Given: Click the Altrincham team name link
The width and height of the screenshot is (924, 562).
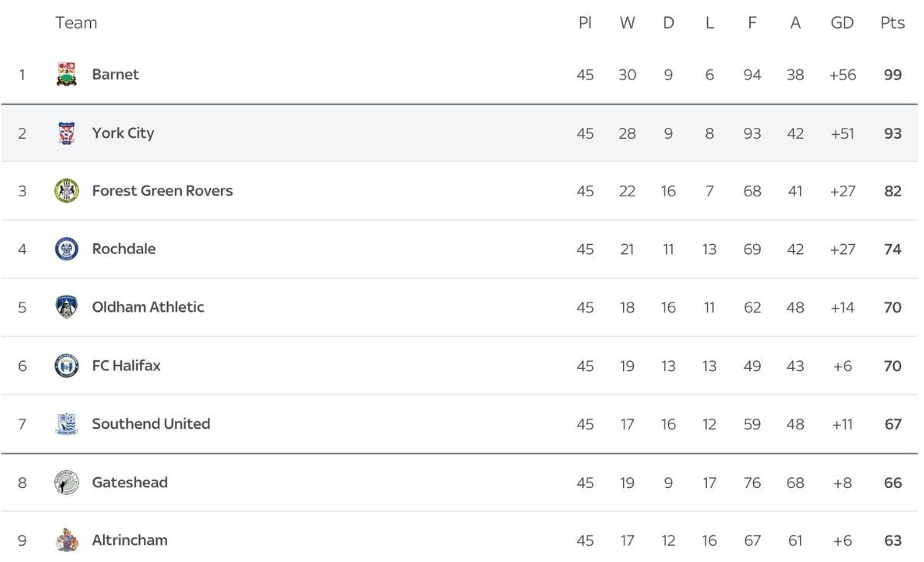Looking at the screenshot, I should point(129,540).
